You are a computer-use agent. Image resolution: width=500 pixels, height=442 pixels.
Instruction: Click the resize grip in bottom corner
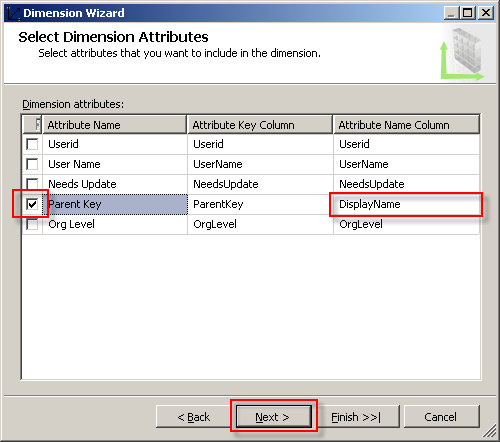(x=489, y=431)
